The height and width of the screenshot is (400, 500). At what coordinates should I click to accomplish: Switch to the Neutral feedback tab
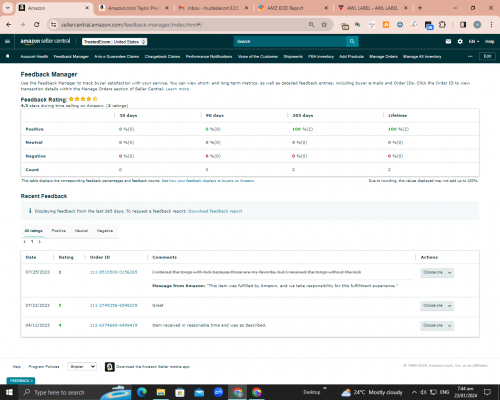click(81, 231)
